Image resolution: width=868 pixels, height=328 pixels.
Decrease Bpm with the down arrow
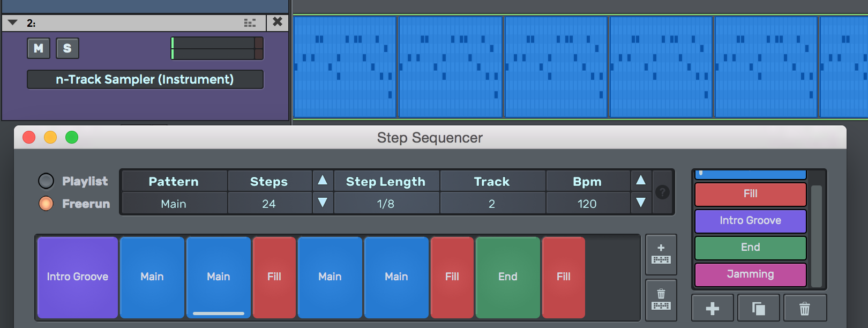[641, 203]
